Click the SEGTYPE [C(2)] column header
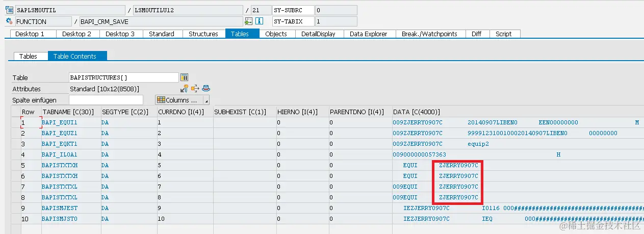 (128, 112)
